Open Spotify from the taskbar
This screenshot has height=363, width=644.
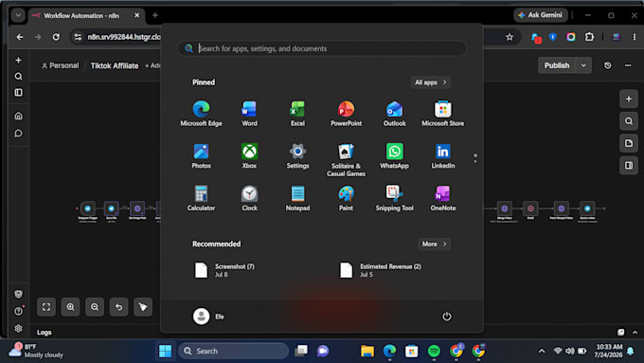click(x=434, y=351)
